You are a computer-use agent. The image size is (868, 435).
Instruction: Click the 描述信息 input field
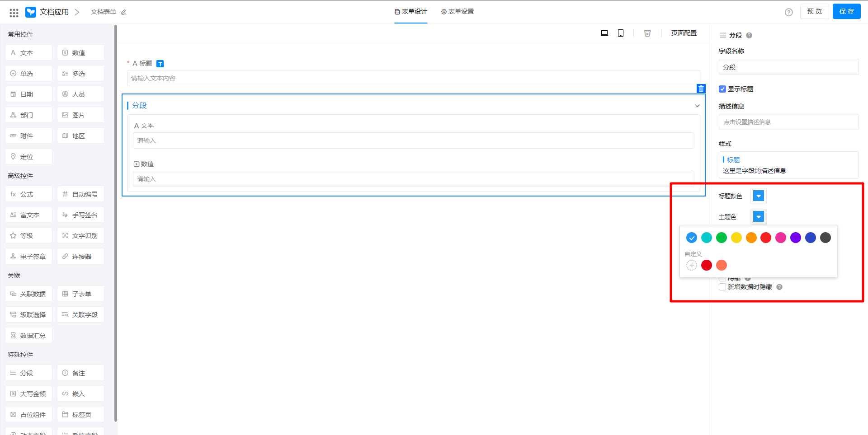tap(788, 122)
